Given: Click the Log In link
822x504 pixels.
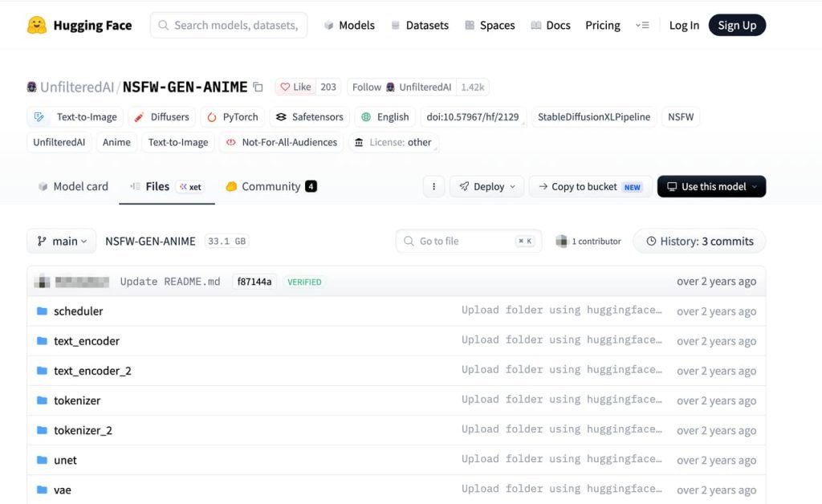Looking at the screenshot, I should click(x=684, y=25).
